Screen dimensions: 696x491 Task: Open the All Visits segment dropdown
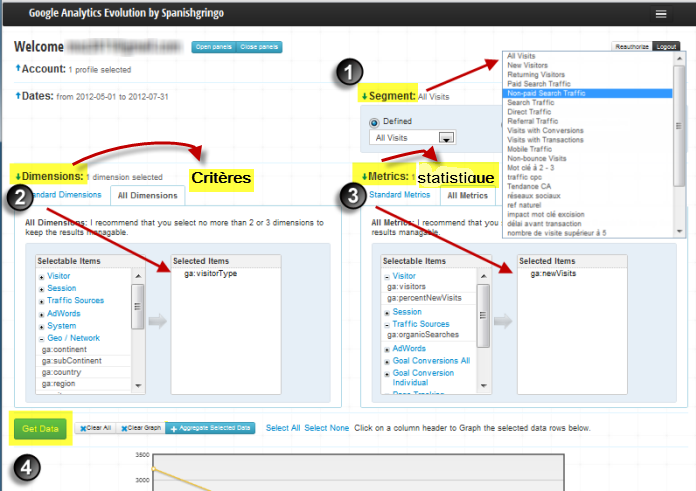point(412,138)
